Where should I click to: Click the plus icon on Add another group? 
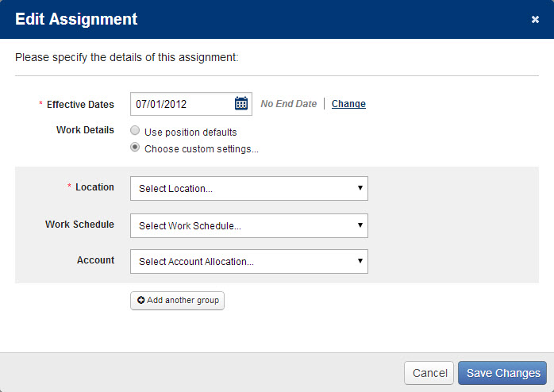click(140, 300)
